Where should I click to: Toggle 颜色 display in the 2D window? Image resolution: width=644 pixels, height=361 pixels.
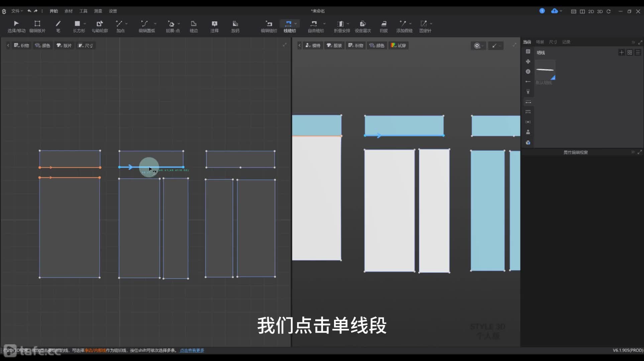[x=42, y=45]
